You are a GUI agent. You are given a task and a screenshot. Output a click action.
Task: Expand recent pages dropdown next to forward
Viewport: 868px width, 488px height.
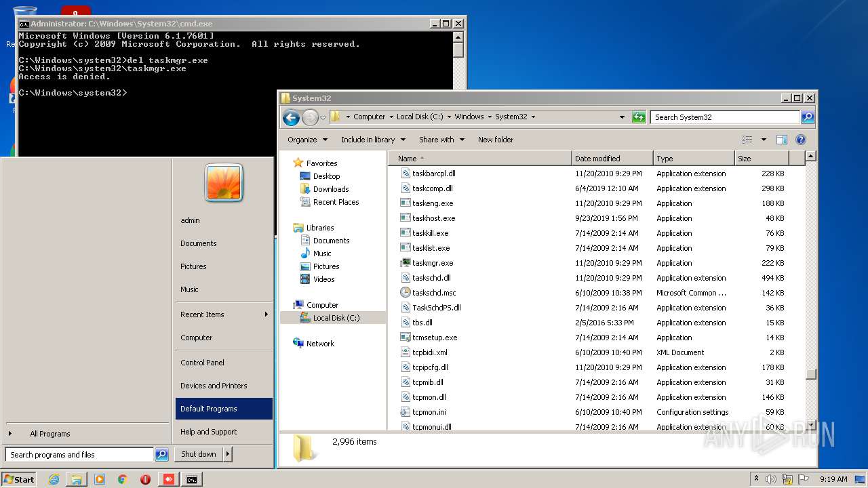pos(323,117)
